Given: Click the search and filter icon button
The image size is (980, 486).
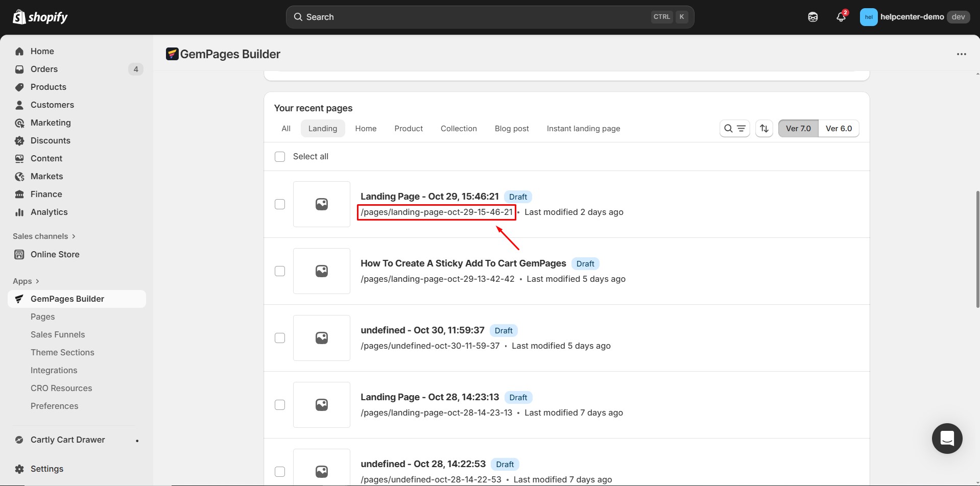Looking at the screenshot, I should [x=734, y=129].
